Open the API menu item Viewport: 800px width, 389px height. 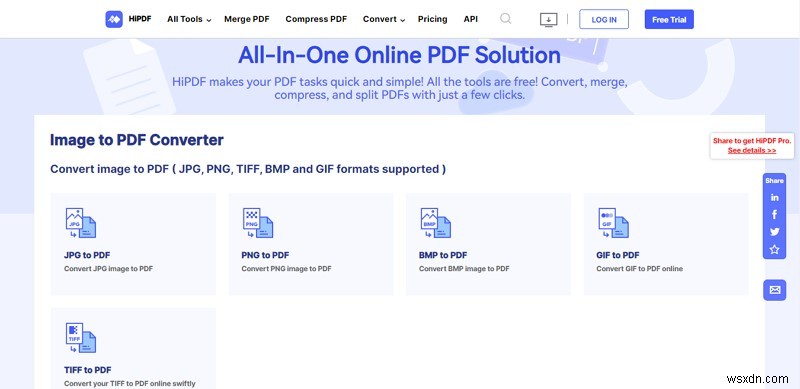tap(470, 19)
